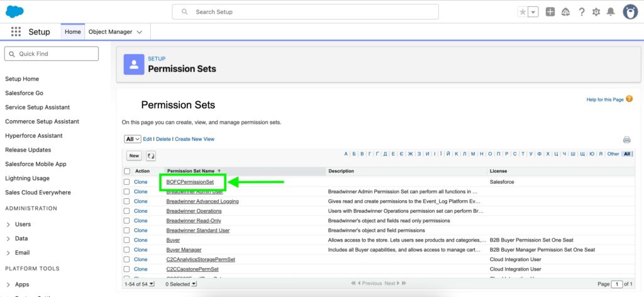Click the Delete view link
Image resolution: width=644 pixels, height=297 pixels.
(x=164, y=139)
